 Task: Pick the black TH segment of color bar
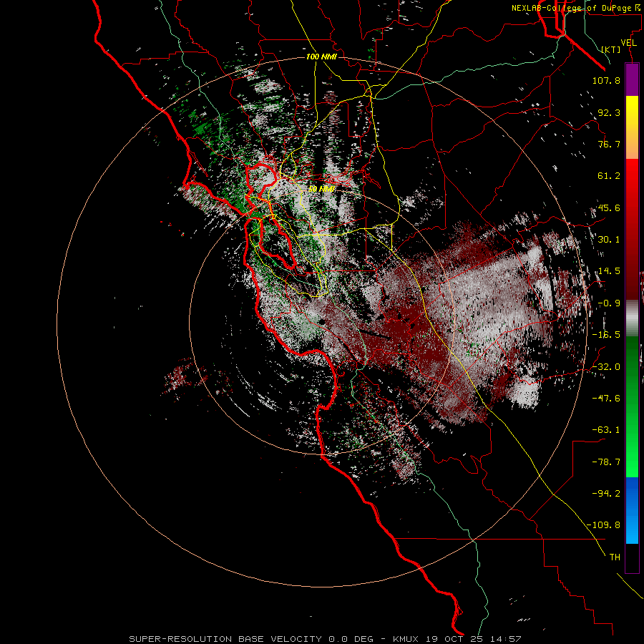[632, 557]
